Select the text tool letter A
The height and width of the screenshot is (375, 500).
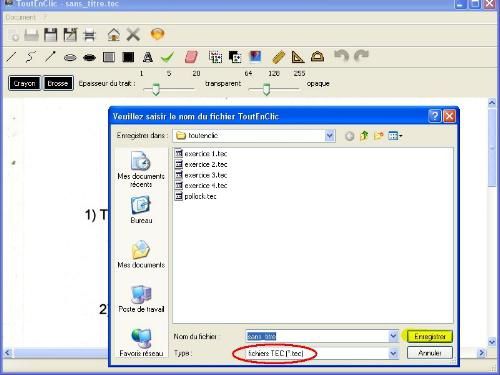pyautogui.click(x=148, y=57)
